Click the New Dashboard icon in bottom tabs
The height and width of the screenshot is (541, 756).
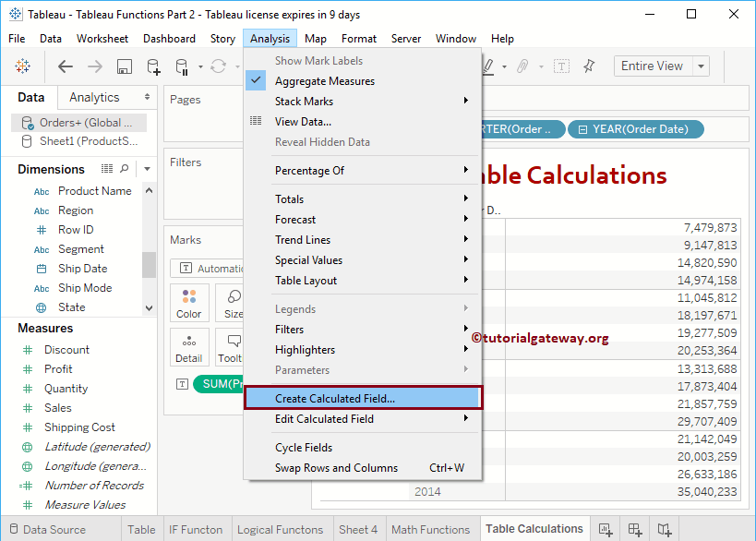click(635, 529)
